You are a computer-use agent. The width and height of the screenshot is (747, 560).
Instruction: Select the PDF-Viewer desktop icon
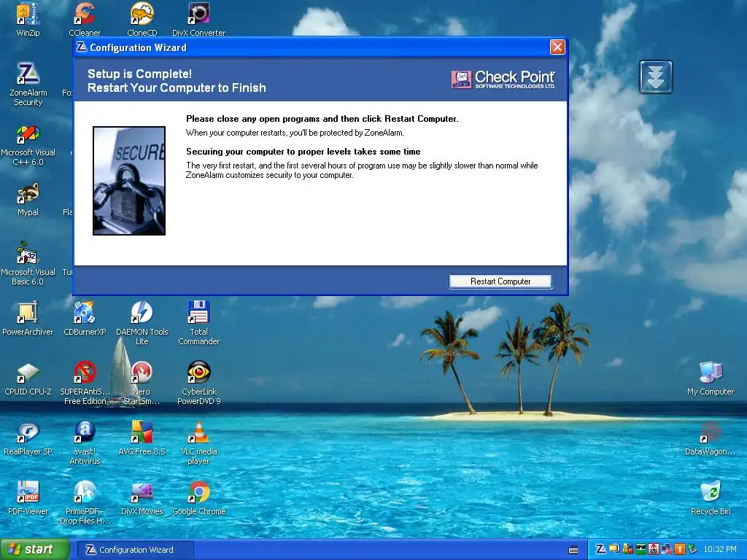coord(28,498)
